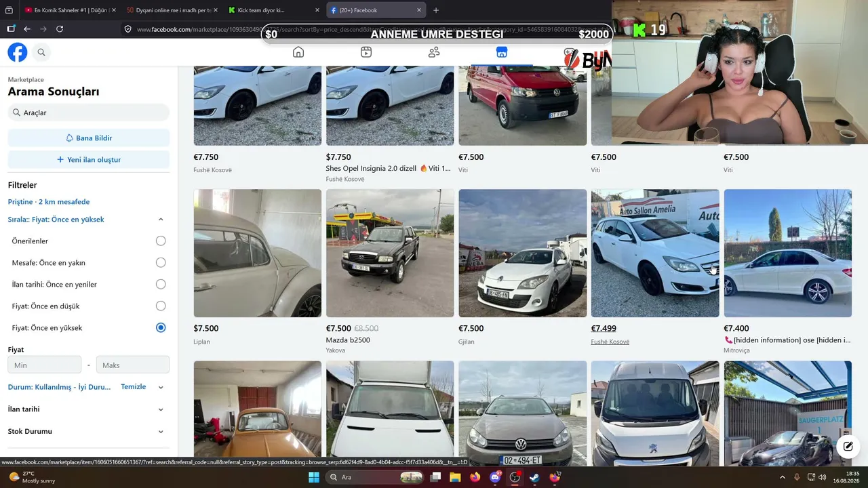Click the Min price input field
The image size is (868, 488).
coord(45,365)
